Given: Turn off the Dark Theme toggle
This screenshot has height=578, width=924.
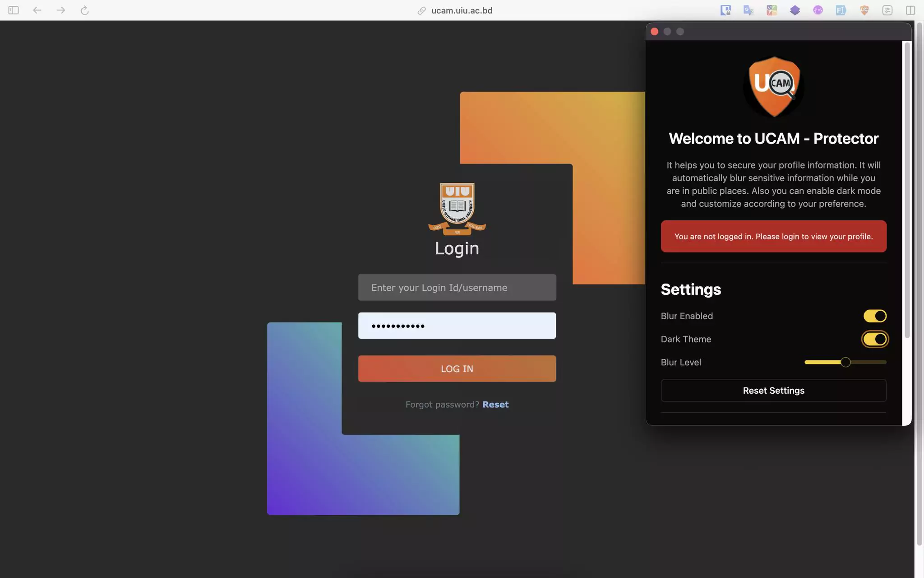Looking at the screenshot, I should click(x=875, y=339).
